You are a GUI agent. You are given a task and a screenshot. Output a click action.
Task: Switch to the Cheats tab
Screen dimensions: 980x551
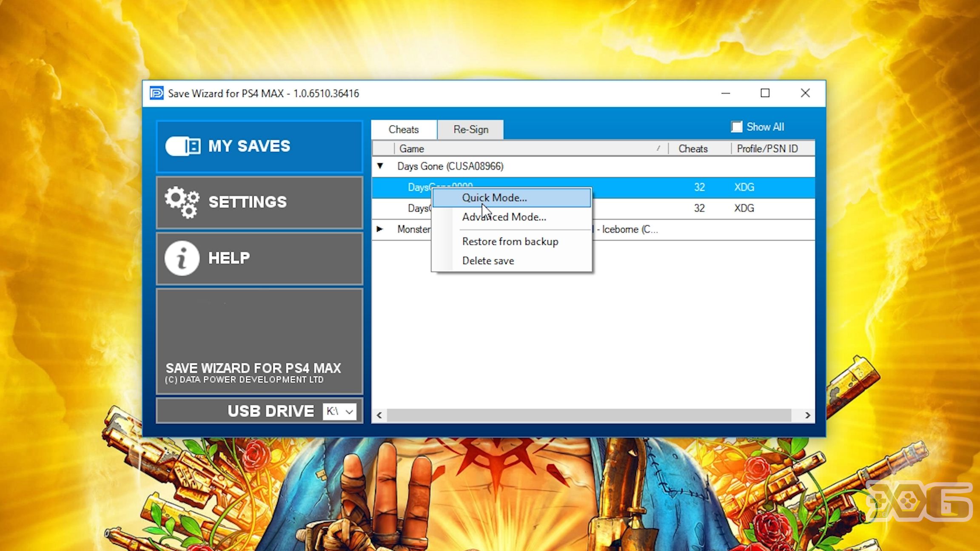coord(404,129)
